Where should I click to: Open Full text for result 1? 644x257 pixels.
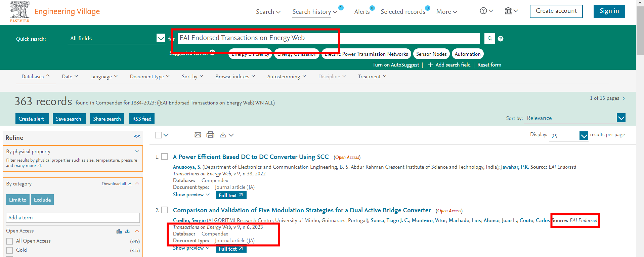(231, 195)
